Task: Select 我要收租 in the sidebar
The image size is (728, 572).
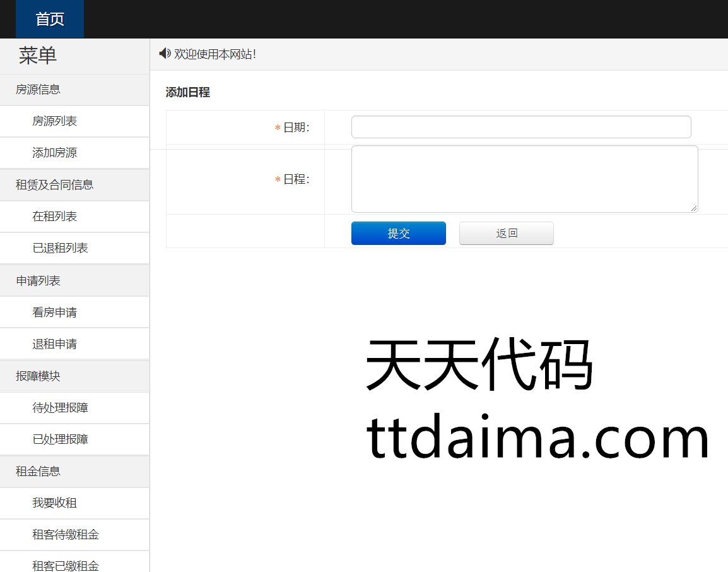Action: pos(55,503)
